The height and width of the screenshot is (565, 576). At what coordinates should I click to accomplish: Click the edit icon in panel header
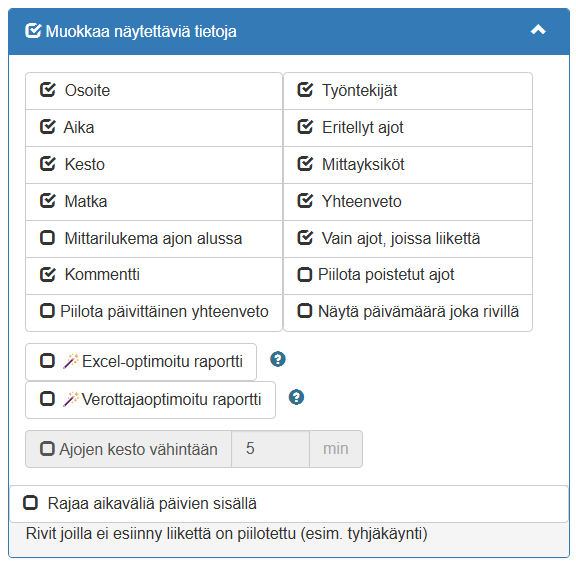pyautogui.click(x=33, y=30)
